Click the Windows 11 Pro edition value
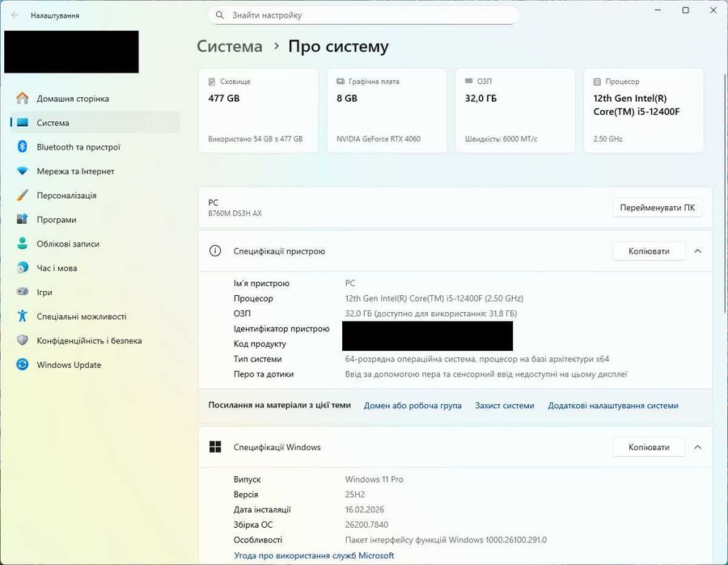The width and height of the screenshot is (728, 565). point(375,479)
